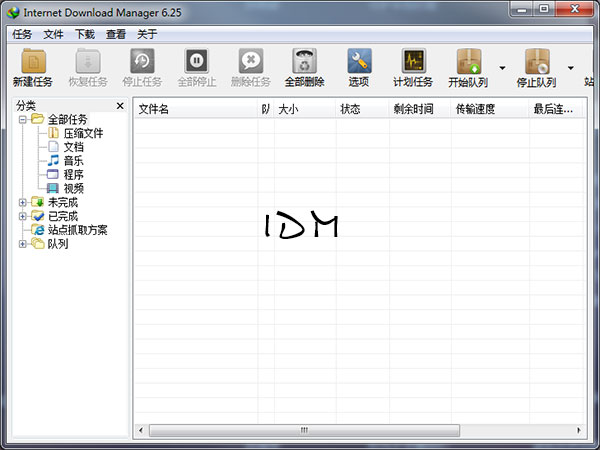Open the 下载 menu
Screen dimensions: 600x450
pos(85,34)
